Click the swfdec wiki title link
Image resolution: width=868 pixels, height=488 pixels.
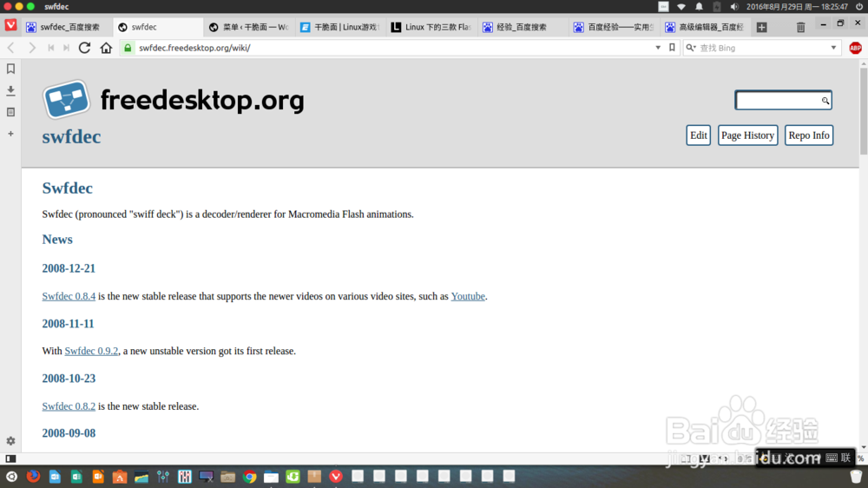coord(71,136)
